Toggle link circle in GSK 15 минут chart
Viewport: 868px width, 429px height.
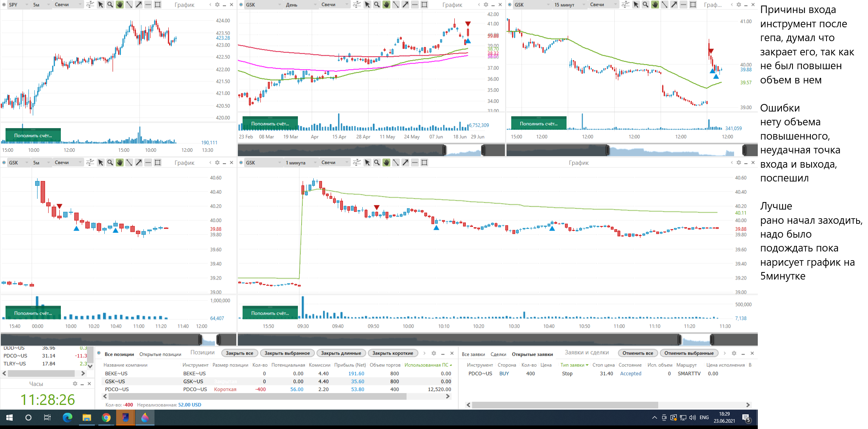pyautogui.click(x=510, y=5)
